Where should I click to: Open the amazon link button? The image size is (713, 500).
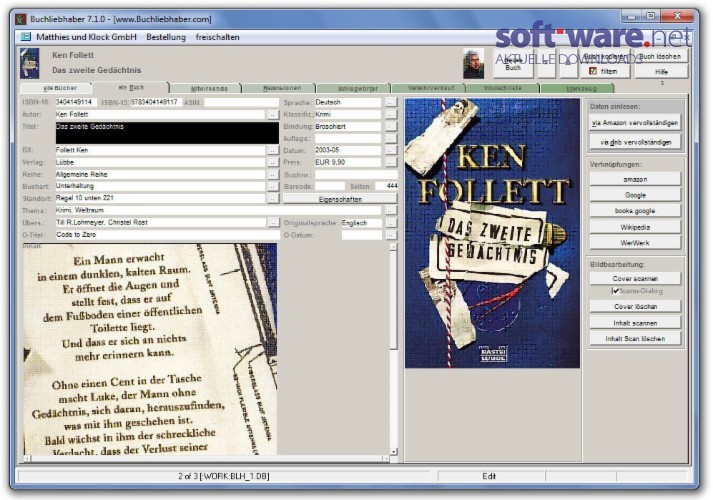635,180
